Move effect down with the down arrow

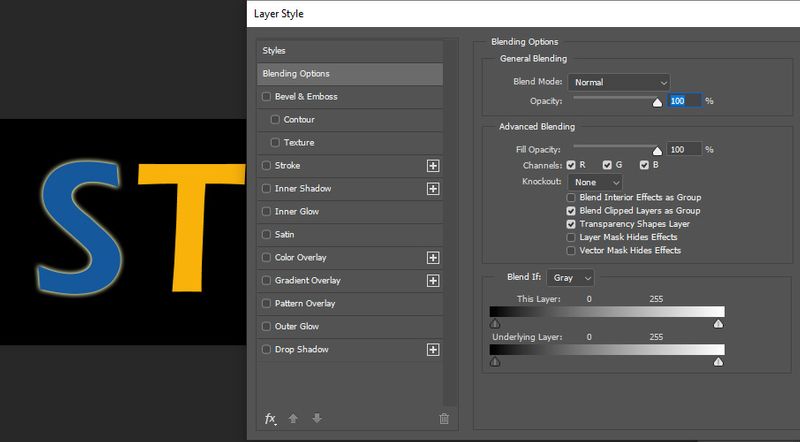317,419
